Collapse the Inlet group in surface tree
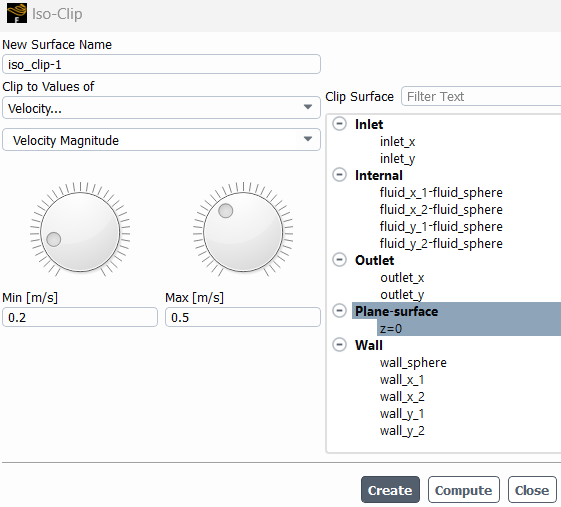 [339, 124]
